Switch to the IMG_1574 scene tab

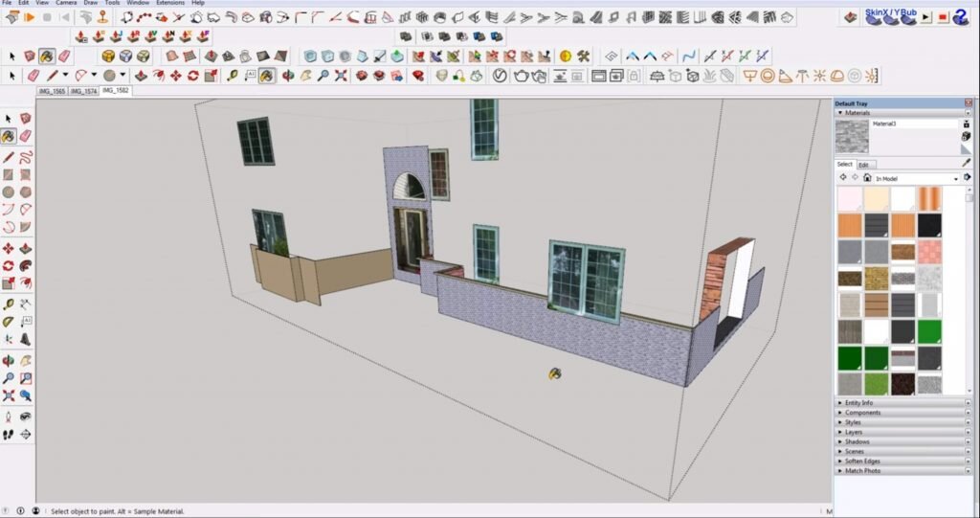[84, 91]
